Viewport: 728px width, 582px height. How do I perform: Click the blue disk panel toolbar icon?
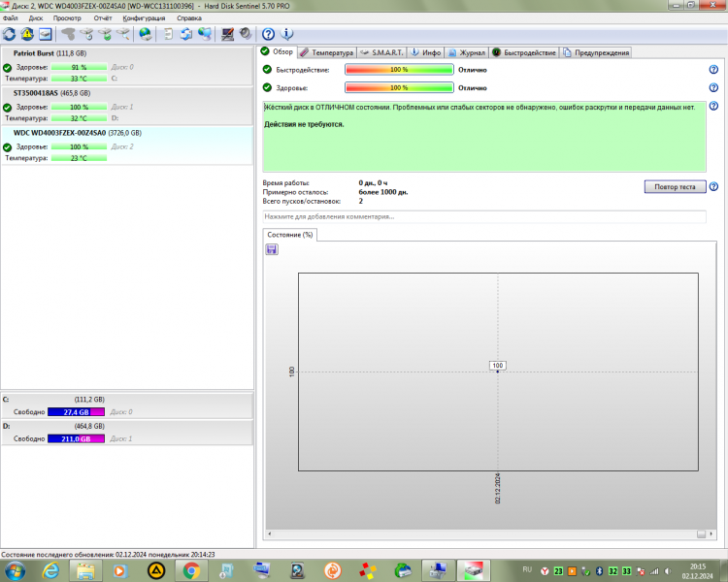pyautogui.click(x=45, y=34)
